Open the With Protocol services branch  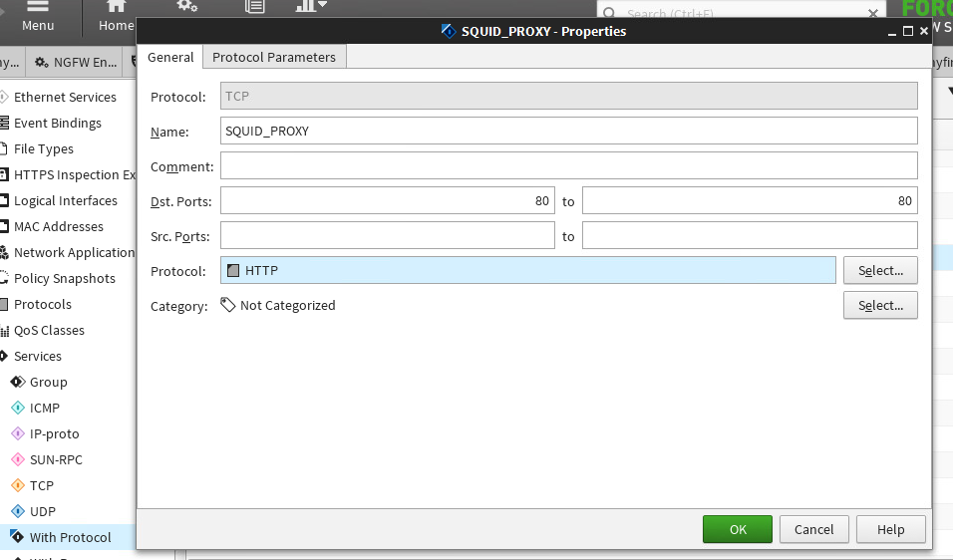pos(71,537)
